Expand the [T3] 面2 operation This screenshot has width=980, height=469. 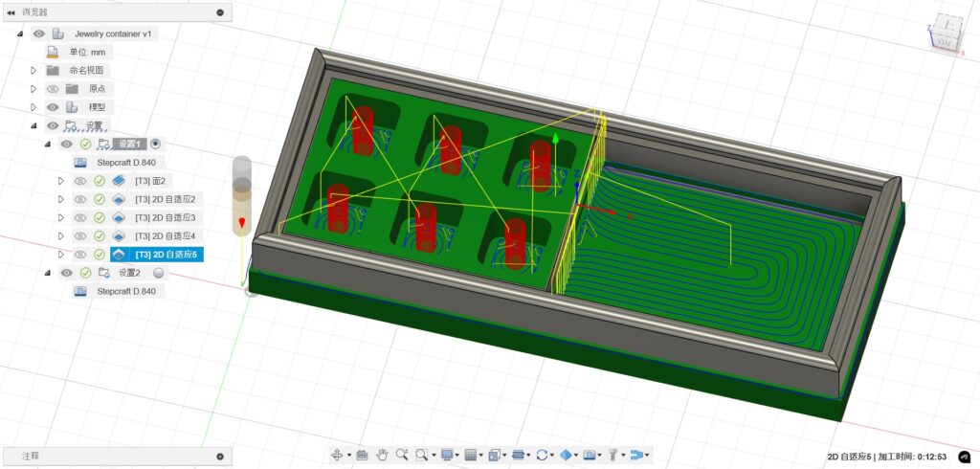[61, 181]
